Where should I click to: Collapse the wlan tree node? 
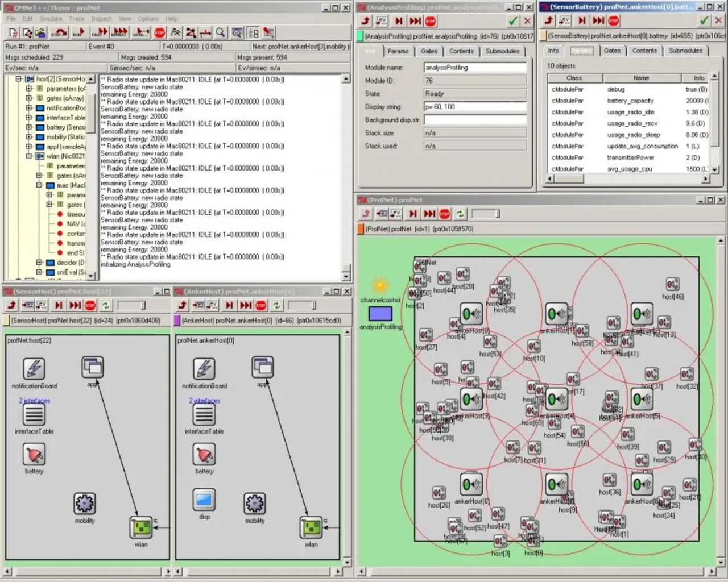[x=29, y=156]
